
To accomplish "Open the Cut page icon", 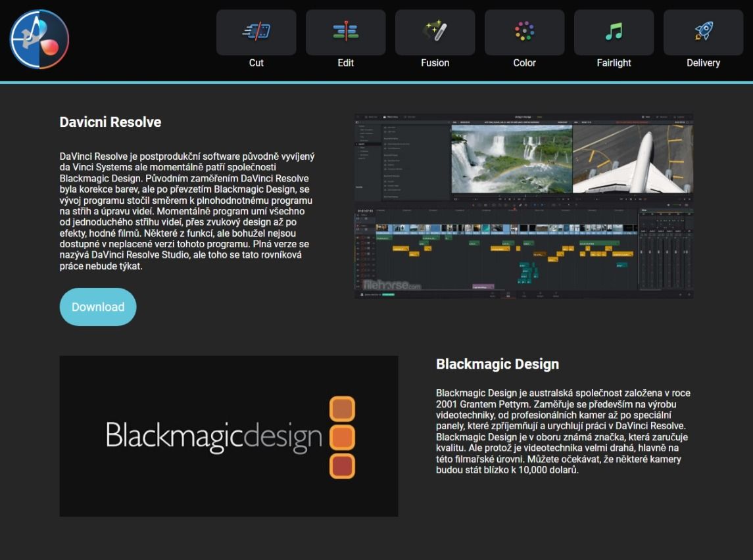I will coord(256,32).
